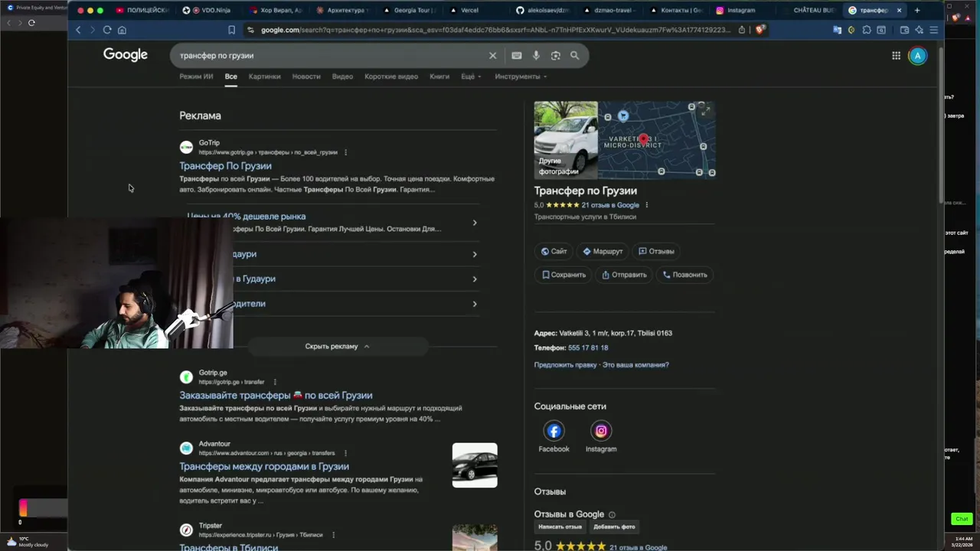The height and width of the screenshot is (551, 980).
Task: Click Предложить правку link
Action: tap(565, 365)
